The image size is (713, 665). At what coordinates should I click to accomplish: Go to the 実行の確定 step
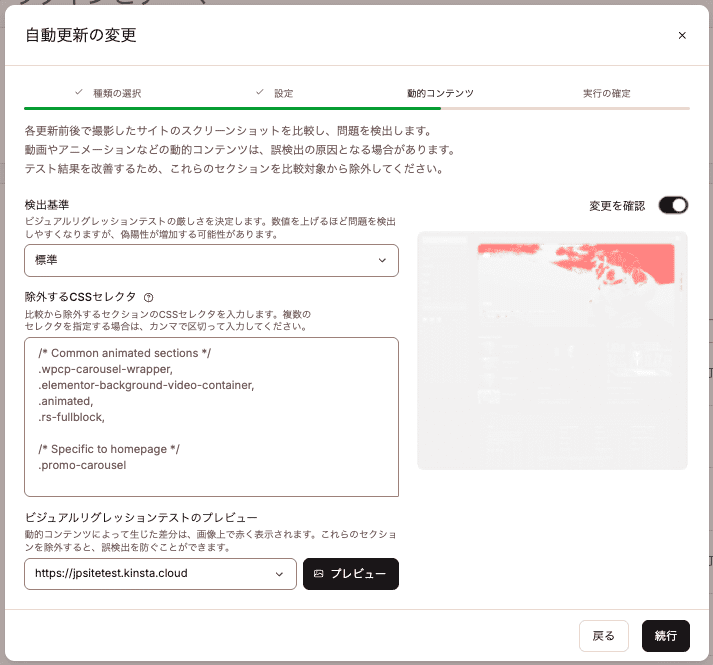607,93
